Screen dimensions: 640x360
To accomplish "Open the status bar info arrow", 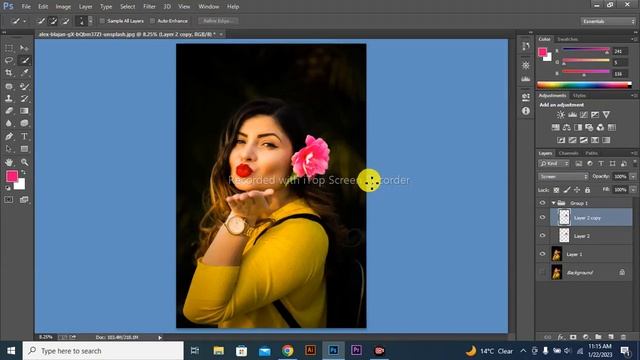I will click(160, 338).
